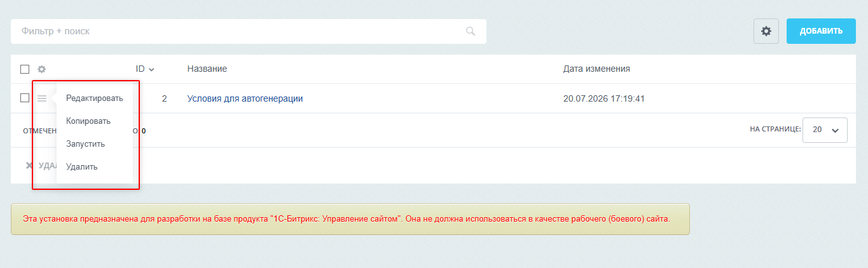
Task: Choose Редактировать from the context menu
Action: click(95, 98)
